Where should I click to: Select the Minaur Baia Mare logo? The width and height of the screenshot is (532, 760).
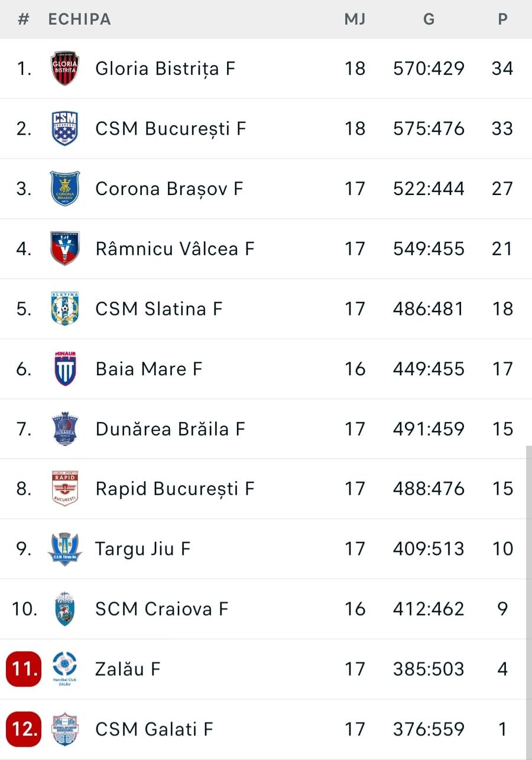(65, 369)
